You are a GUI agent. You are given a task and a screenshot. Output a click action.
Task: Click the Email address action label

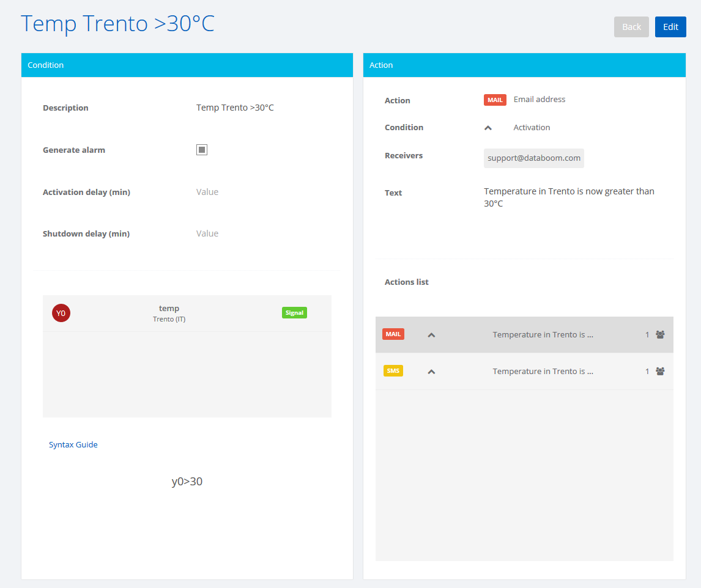539,99
